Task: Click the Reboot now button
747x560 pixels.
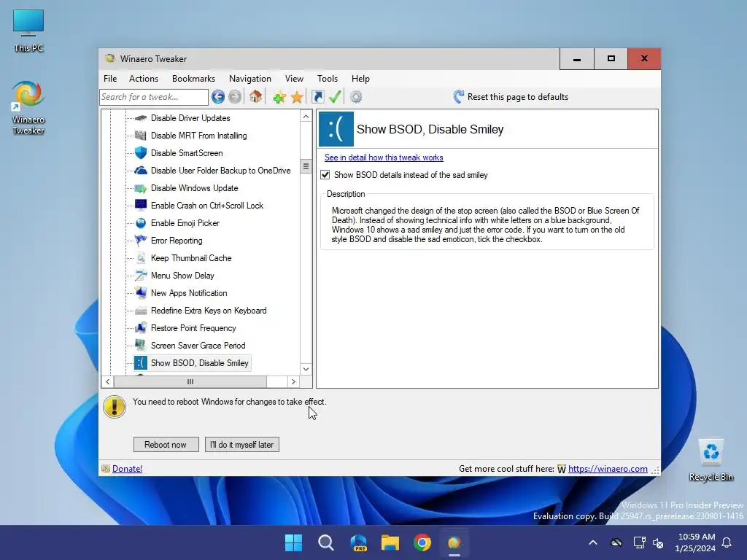Action: tap(166, 444)
